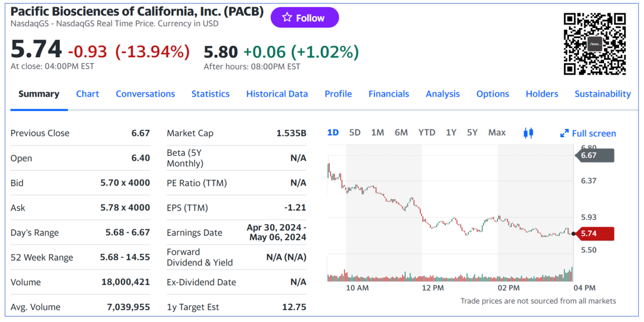
Task: Select the 1D chart range
Action: (333, 132)
